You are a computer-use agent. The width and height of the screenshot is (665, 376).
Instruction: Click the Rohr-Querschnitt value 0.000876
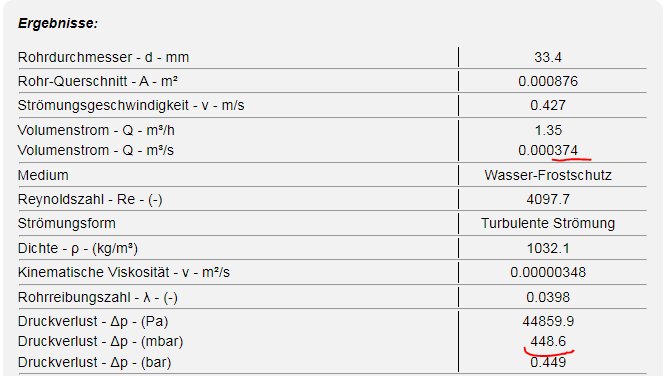(548, 81)
